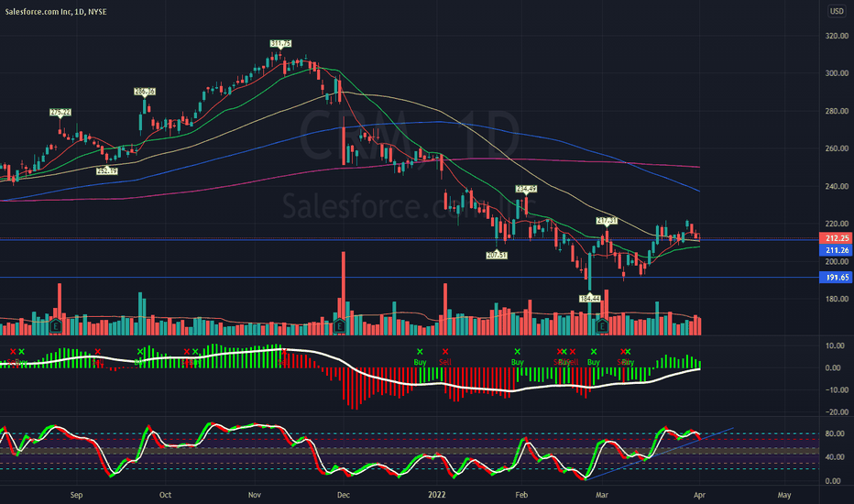
Task: Click the 275.22 high price label
Action: [60, 112]
